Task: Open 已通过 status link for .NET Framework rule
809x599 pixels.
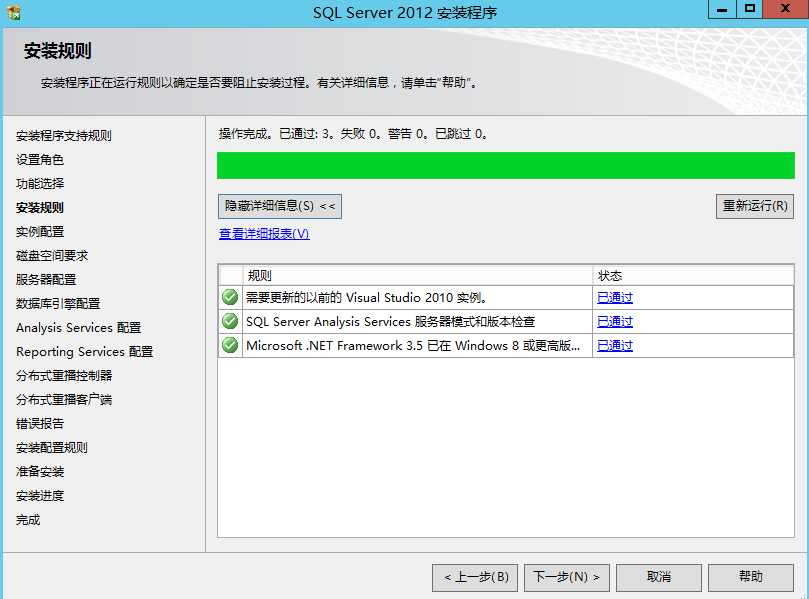Action: click(x=614, y=346)
